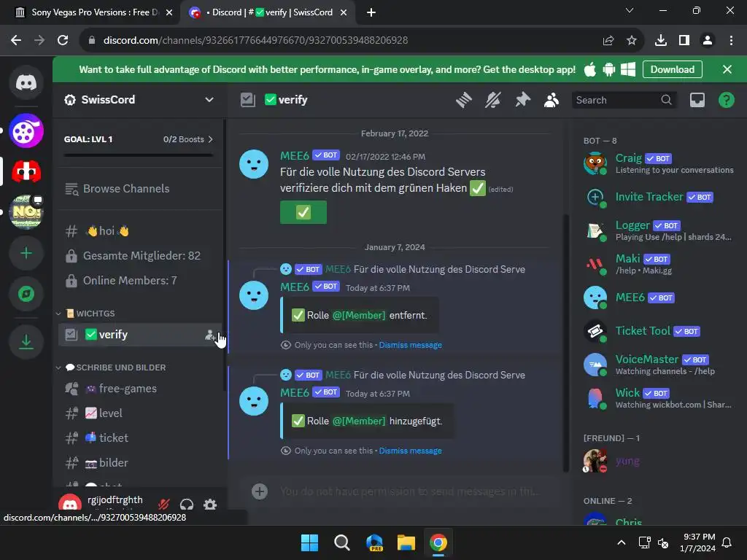Expand the SwissCord server dropdown
Image resolution: width=747 pixels, height=560 pixels.
(x=209, y=99)
